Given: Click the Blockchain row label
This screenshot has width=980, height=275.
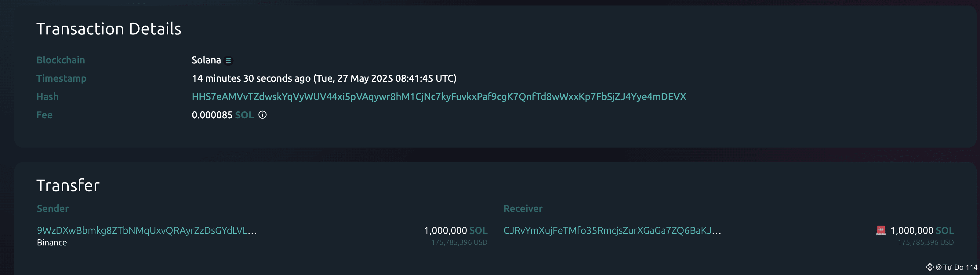Looking at the screenshot, I should 60,60.
